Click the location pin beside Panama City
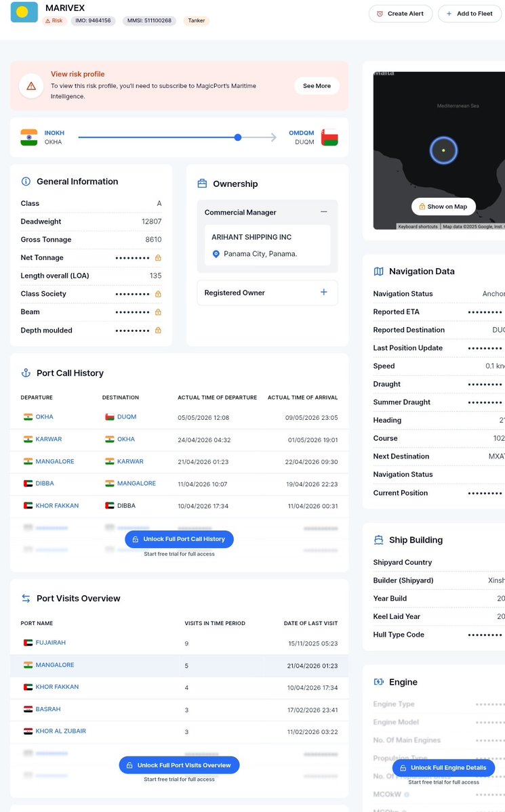The height and width of the screenshot is (812, 505). coord(216,254)
